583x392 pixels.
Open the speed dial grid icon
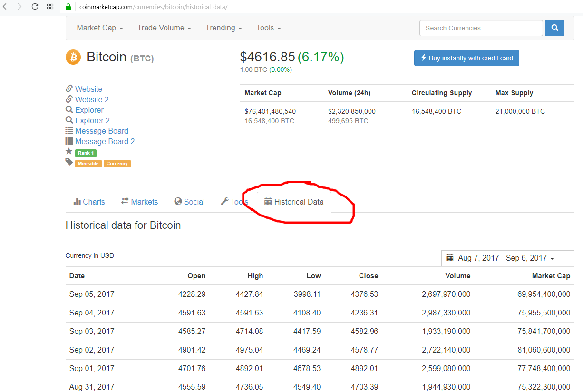pos(50,7)
